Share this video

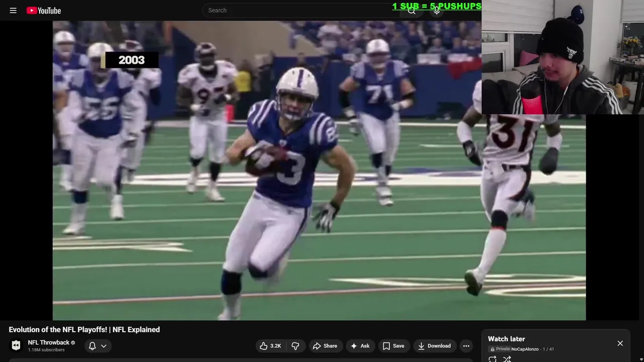coord(325,346)
